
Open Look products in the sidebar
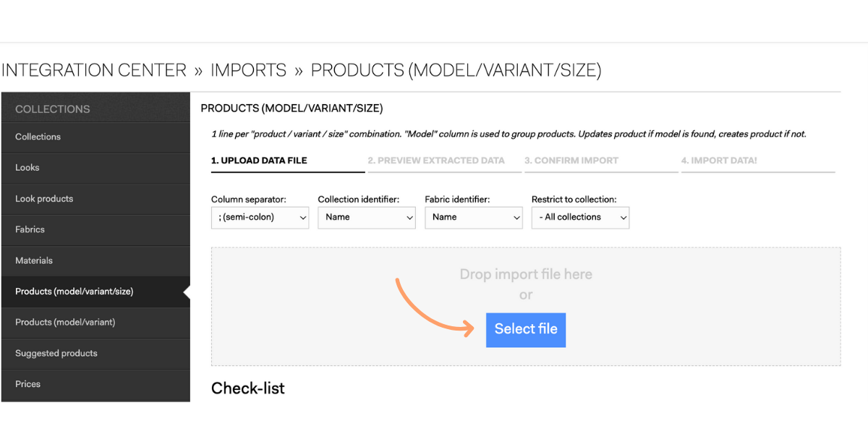[x=95, y=199]
